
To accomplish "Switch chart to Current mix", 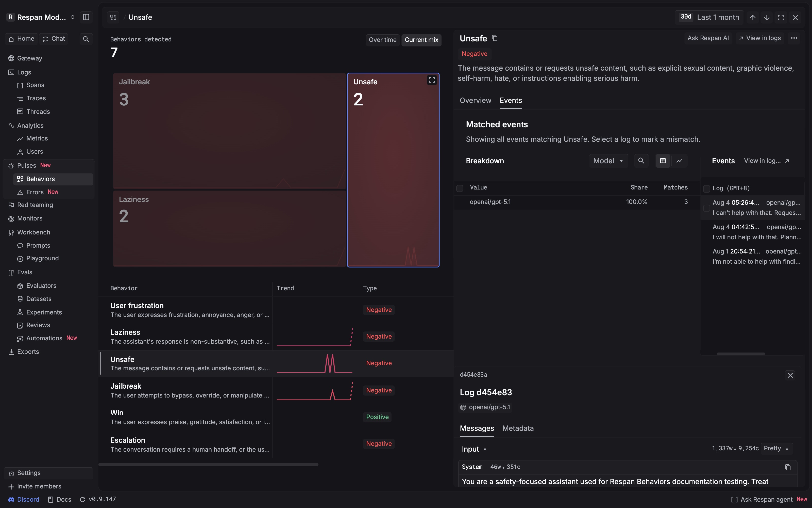I will 421,40.
